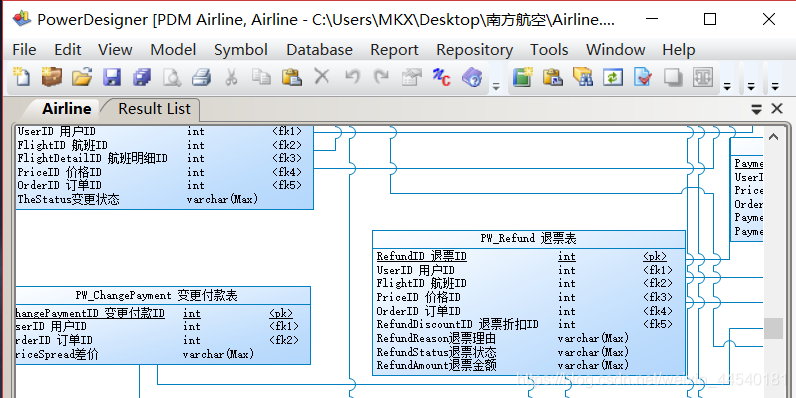Click the vertical scrollbar thumb
The height and width of the screenshot is (398, 796).
click(x=773, y=328)
